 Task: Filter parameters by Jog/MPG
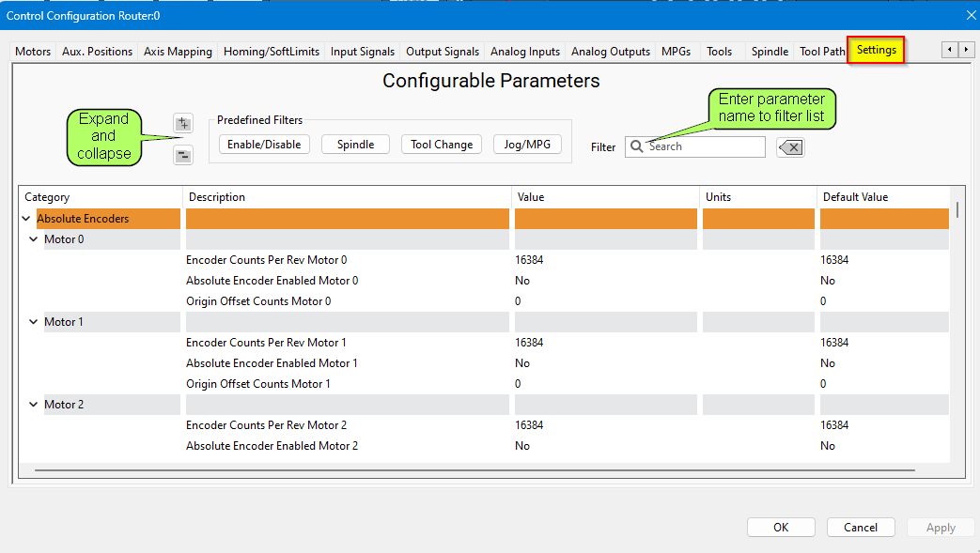[527, 145]
